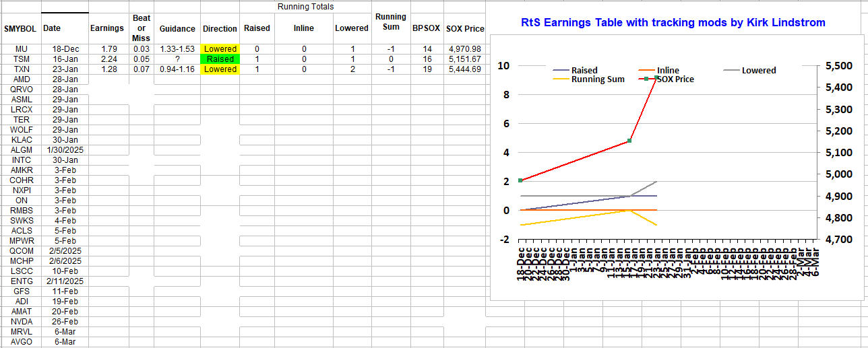868x348 pixels.
Task: Click the "Running Totals" heading cell
Action: (305, 7)
